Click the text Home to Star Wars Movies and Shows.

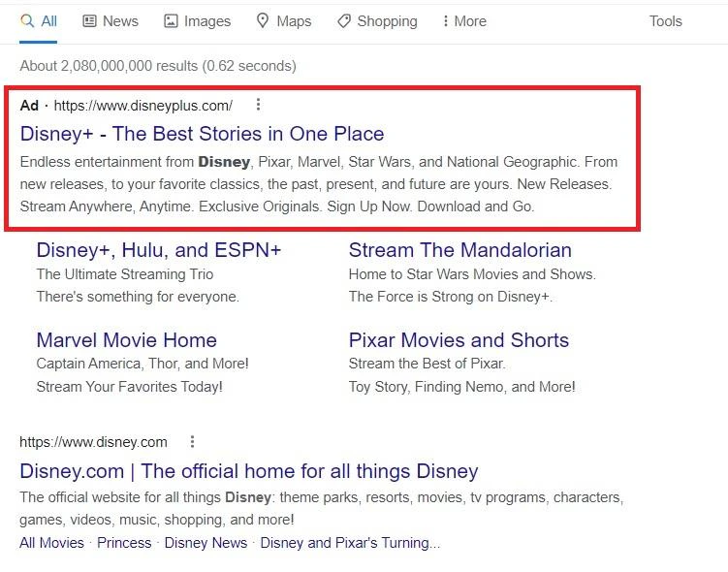coord(472,274)
